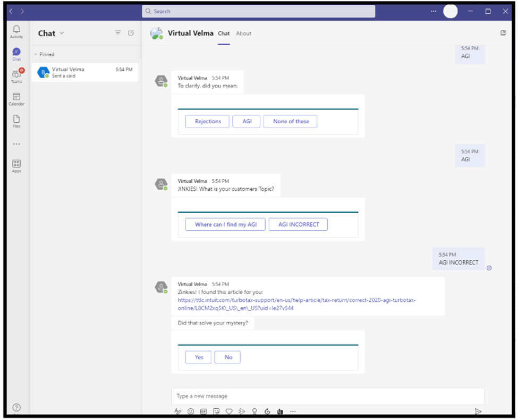Send the message with arrow icon
Screen dimensions: 518x420
point(478,411)
